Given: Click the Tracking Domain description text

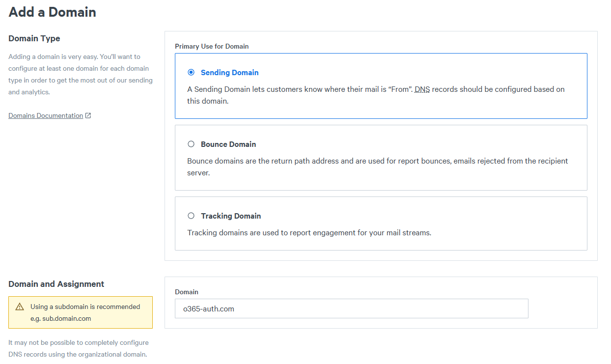Looking at the screenshot, I should coord(309,232).
